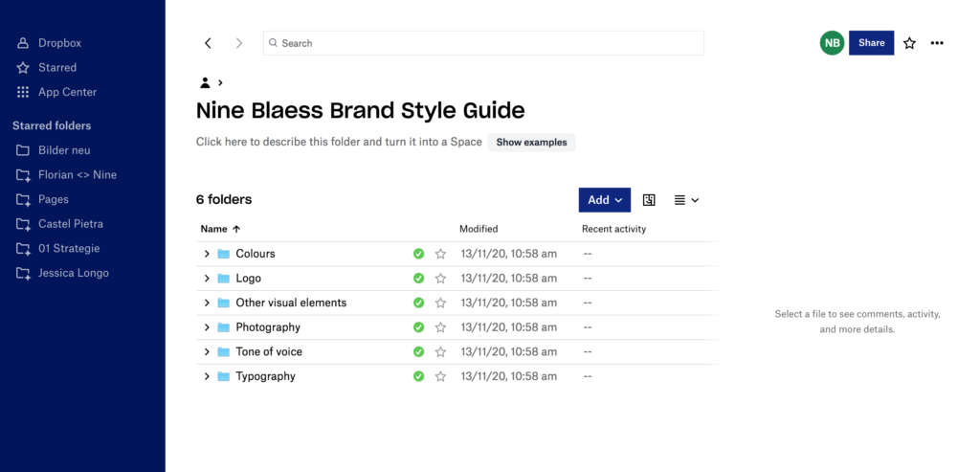Image resolution: width=980 pixels, height=472 pixels.
Task: Star the Other visual elements folder
Action: [x=440, y=303]
